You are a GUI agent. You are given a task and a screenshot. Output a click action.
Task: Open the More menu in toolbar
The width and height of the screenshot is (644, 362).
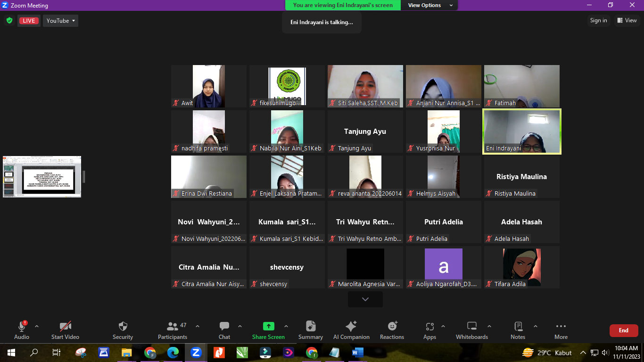click(x=561, y=330)
